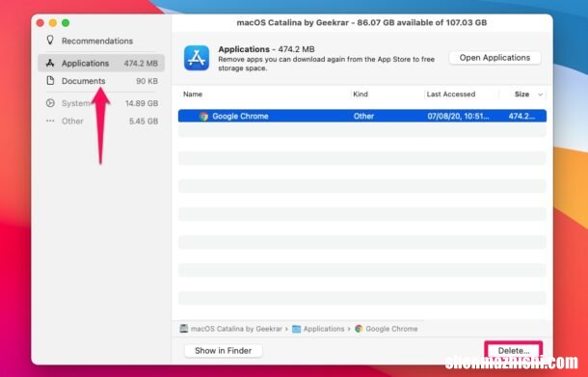The height and width of the screenshot is (377, 588).
Task: Select the Google Chrome row
Action: pos(362,116)
